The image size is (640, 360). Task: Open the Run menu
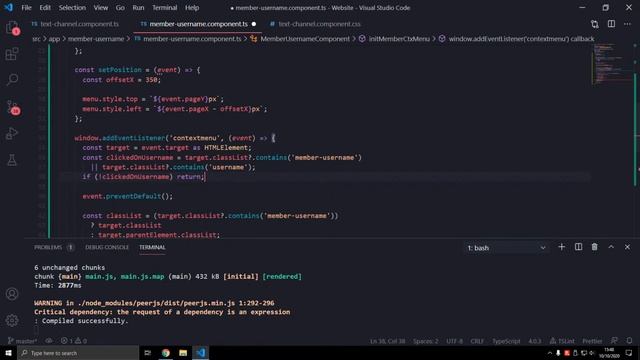138,8
